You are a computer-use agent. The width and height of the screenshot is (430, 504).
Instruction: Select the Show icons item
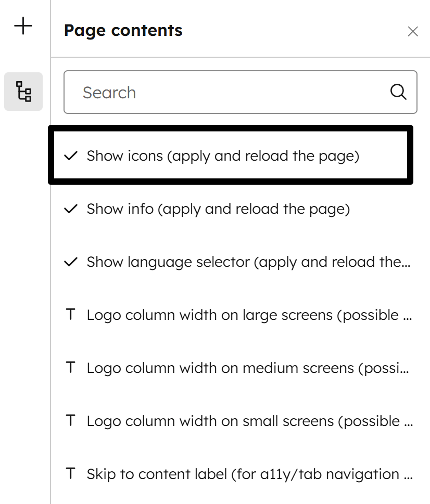coord(223,156)
